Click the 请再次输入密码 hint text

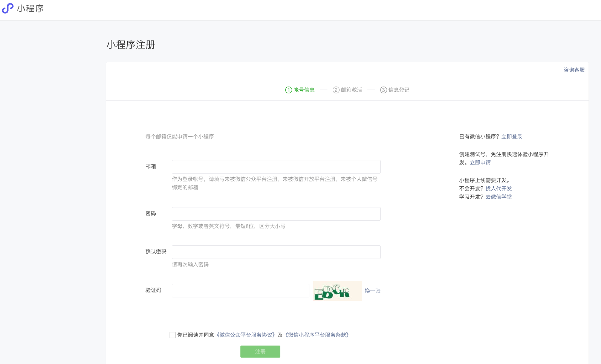(190, 265)
